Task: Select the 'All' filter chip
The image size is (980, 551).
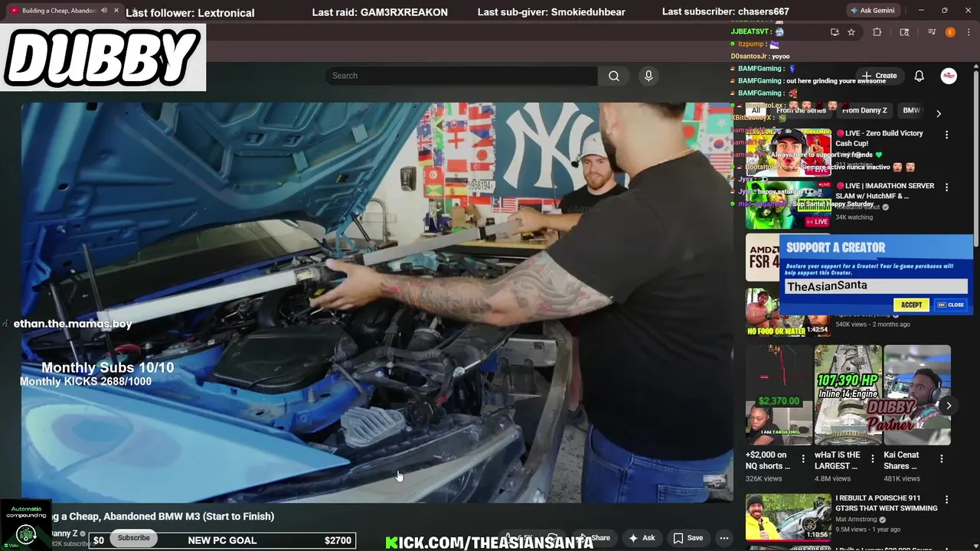Action: (x=756, y=110)
